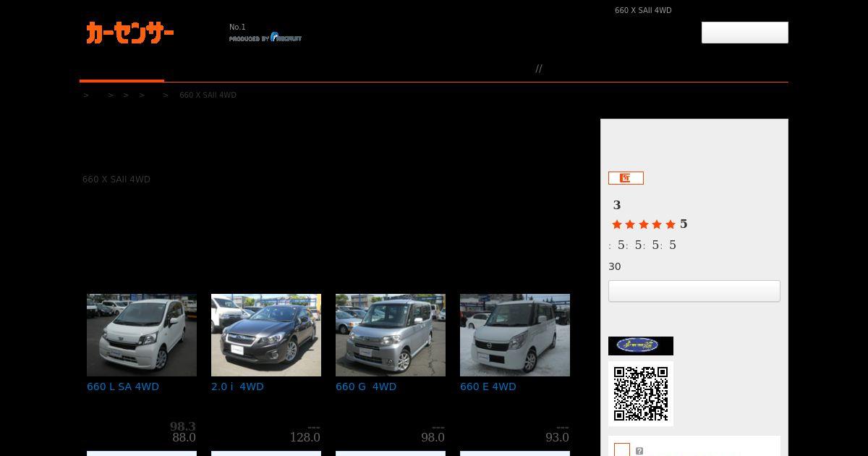Click the 660 X SAII 4WD heading above the cars
This screenshot has width=868, height=456.
(116, 180)
